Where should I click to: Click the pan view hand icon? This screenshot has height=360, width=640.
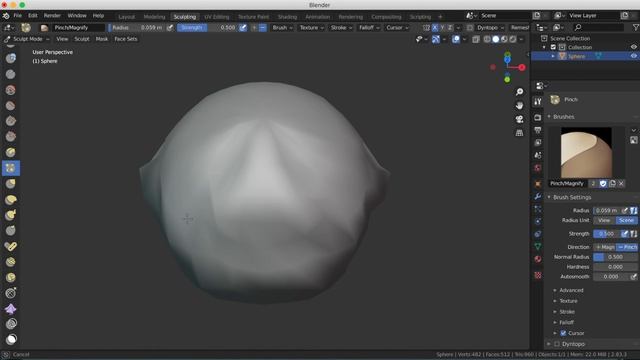click(x=519, y=105)
